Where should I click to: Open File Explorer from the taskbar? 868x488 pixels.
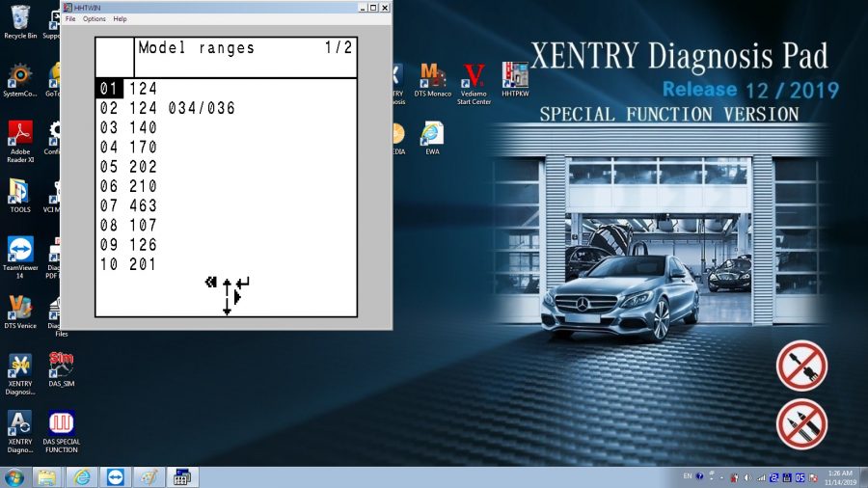point(47,477)
